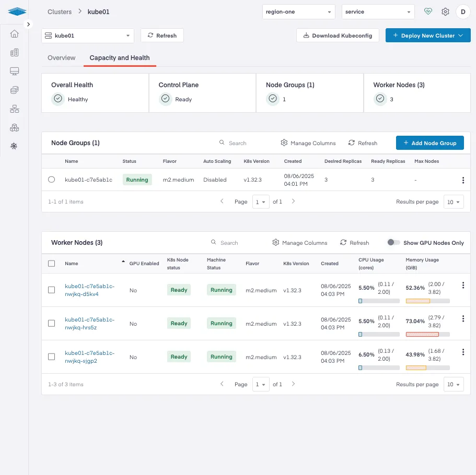Click Deploy New Cluster button
Viewport: 476px width, 475px height.
pyautogui.click(x=428, y=35)
